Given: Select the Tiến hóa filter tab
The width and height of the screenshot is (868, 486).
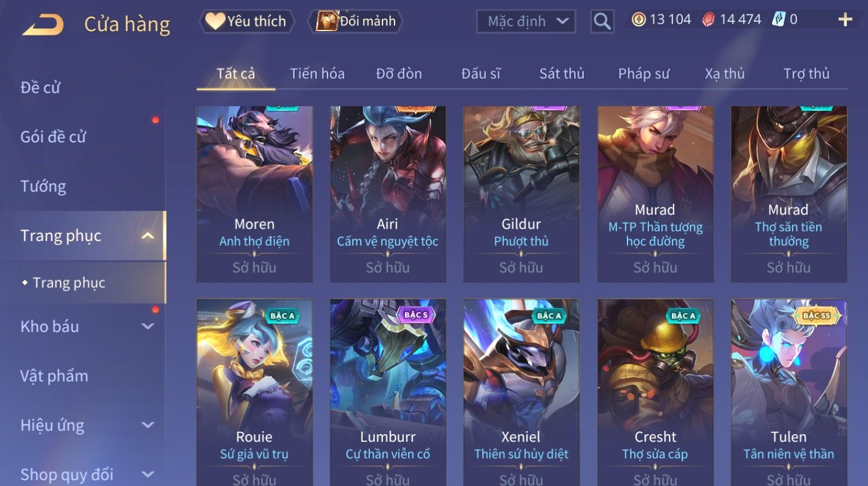Looking at the screenshot, I should [317, 74].
